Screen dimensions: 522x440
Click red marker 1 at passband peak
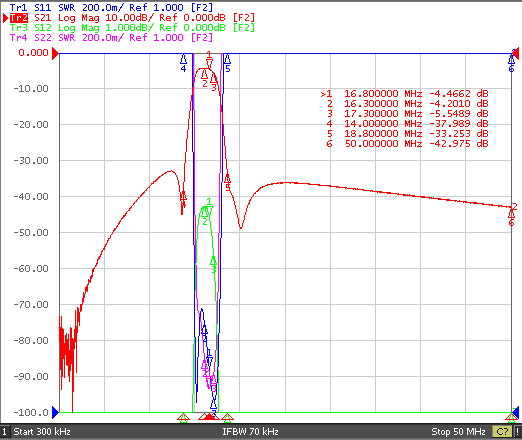coord(209,59)
